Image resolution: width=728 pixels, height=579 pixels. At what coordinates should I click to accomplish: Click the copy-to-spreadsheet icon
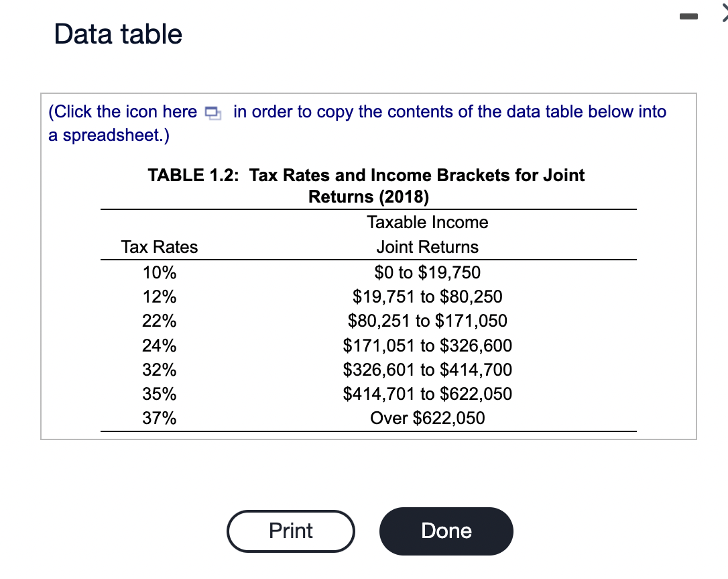[x=213, y=113]
